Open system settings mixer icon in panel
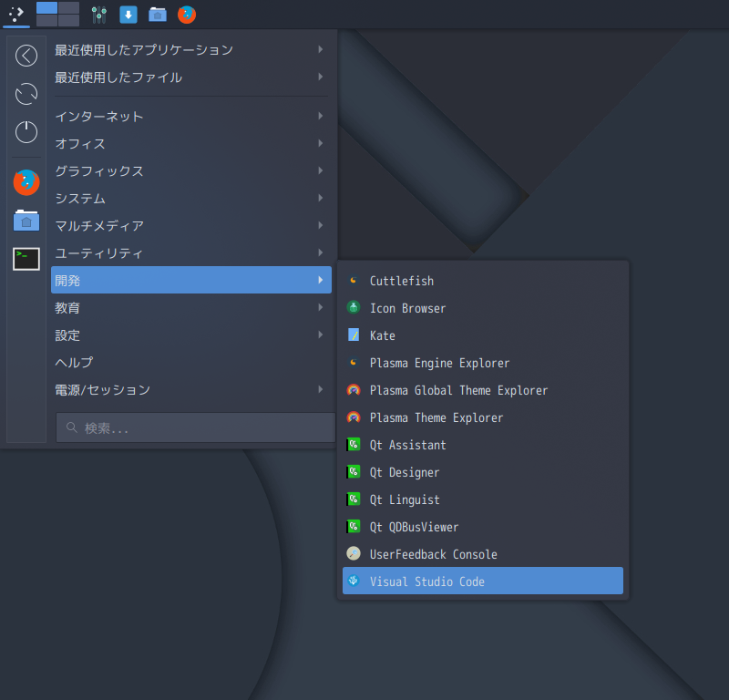The width and height of the screenshot is (729, 700). (99, 15)
